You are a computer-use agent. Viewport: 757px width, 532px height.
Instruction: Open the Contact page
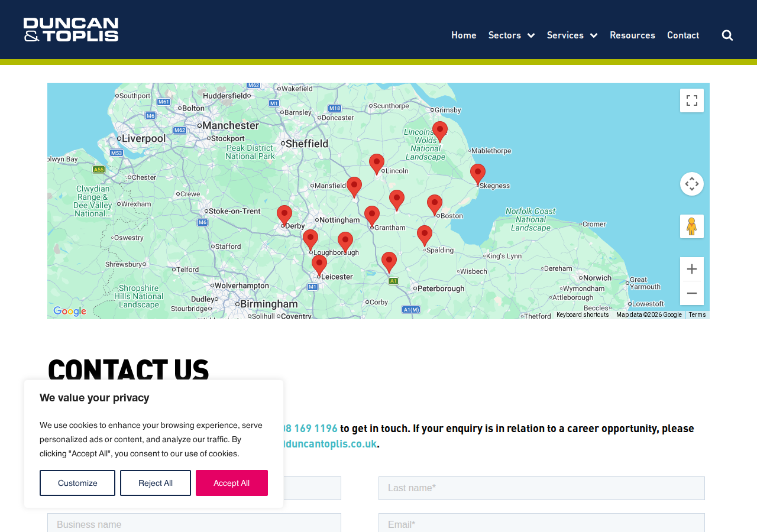coord(683,35)
